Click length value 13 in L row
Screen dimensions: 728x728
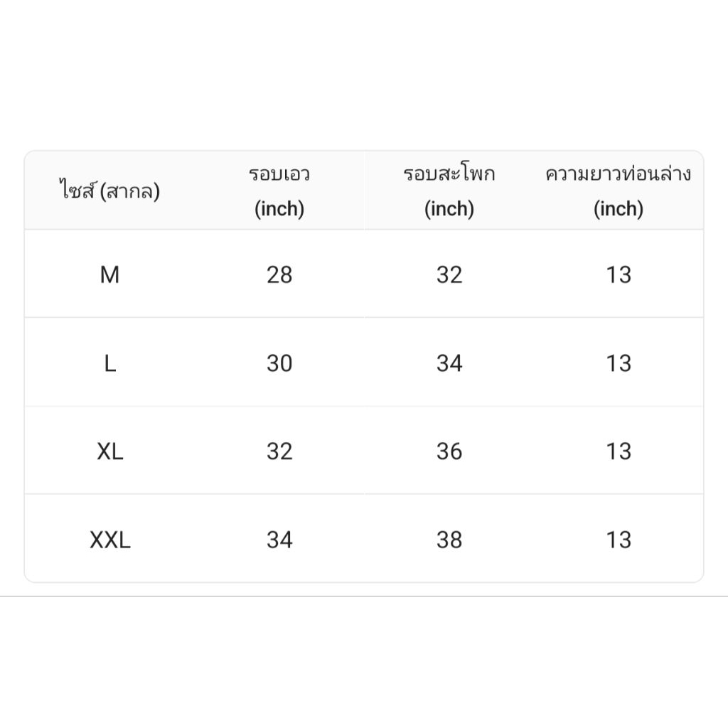point(619,363)
